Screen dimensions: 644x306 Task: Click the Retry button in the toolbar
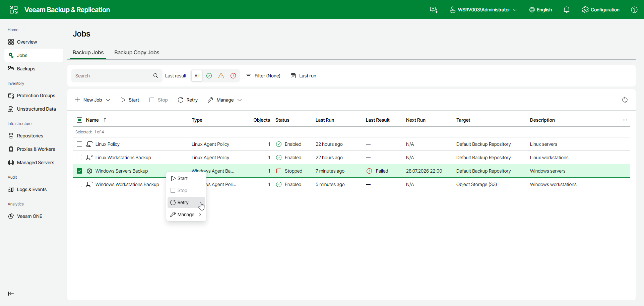[188, 100]
